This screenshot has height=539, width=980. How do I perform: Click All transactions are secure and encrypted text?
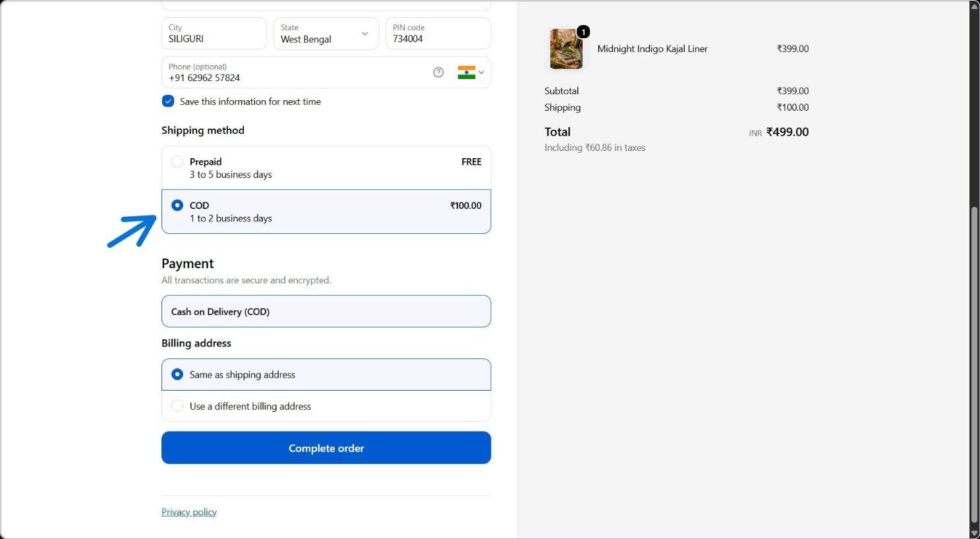[246, 280]
